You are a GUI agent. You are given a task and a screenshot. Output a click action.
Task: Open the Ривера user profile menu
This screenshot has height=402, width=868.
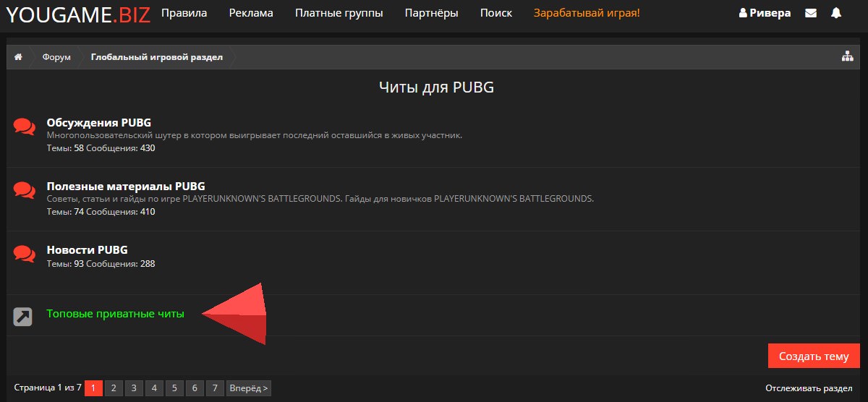pos(765,13)
